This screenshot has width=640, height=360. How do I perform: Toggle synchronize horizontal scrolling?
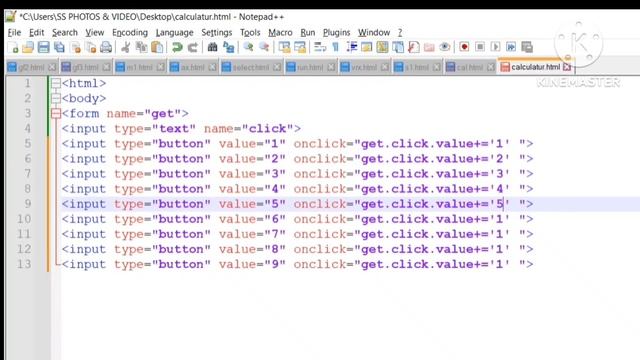point(300,47)
